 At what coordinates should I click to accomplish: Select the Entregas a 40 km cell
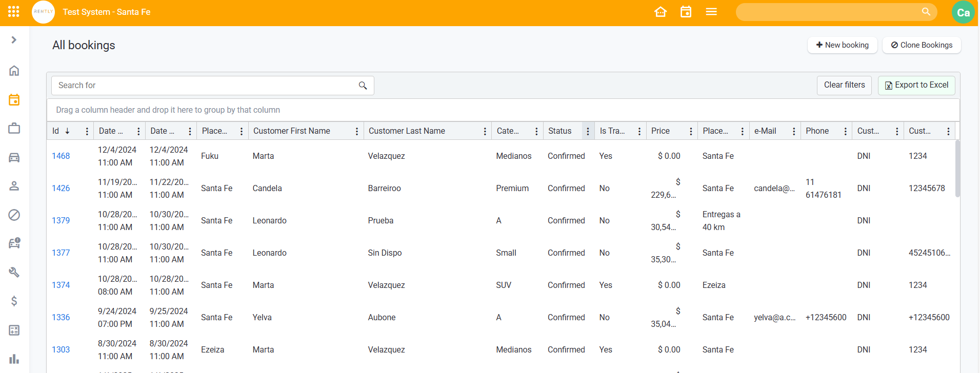(721, 221)
